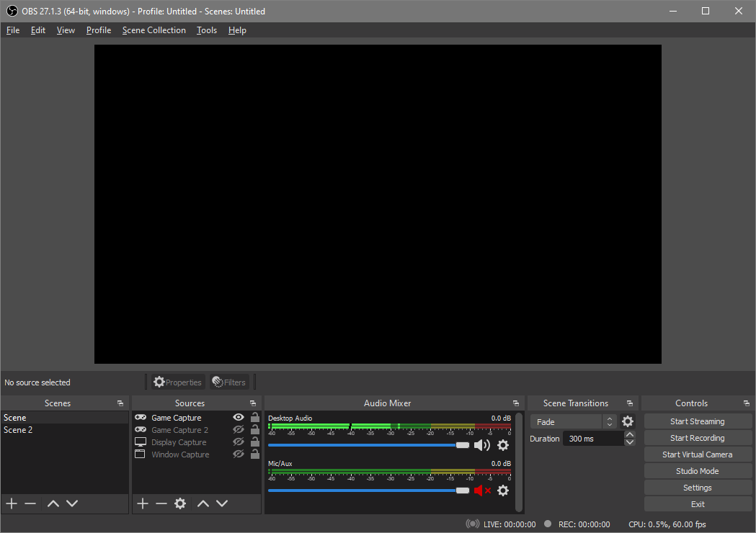Open Desktop Audio settings gear
756x533 pixels.
[503, 445]
